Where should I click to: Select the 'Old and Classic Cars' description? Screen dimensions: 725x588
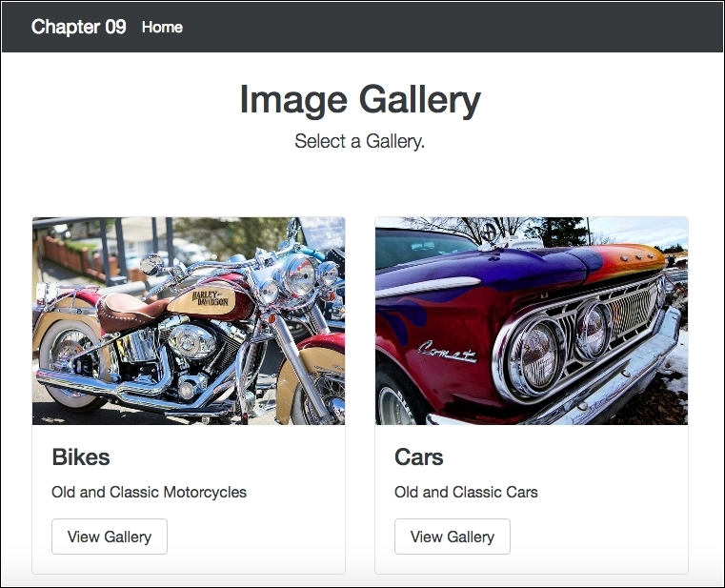(x=466, y=493)
